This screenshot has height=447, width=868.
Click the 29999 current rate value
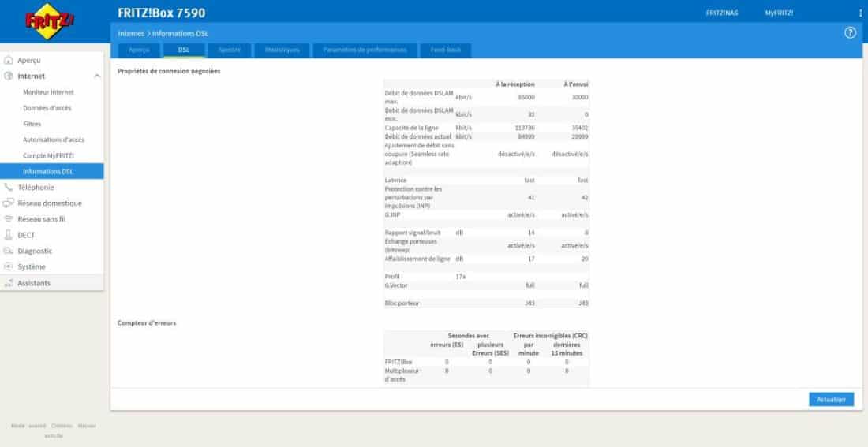[x=580, y=136]
